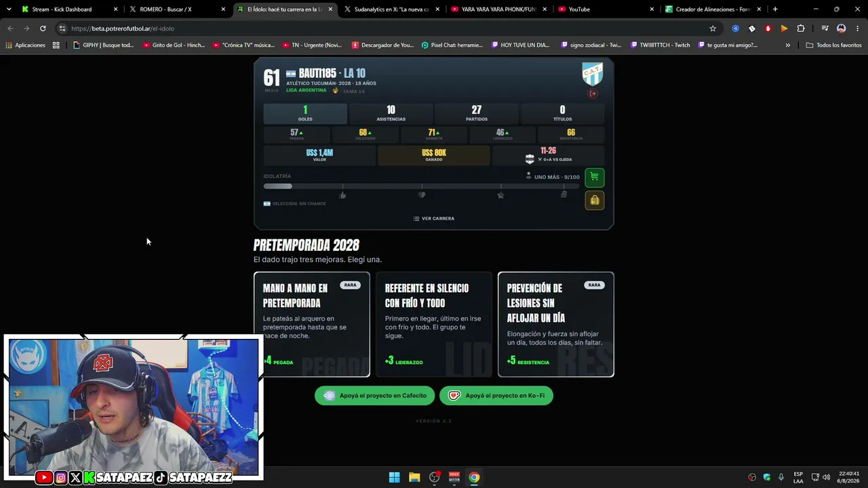Click the microphone icon in system tray
This screenshot has width=868, height=488.
[781, 477]
